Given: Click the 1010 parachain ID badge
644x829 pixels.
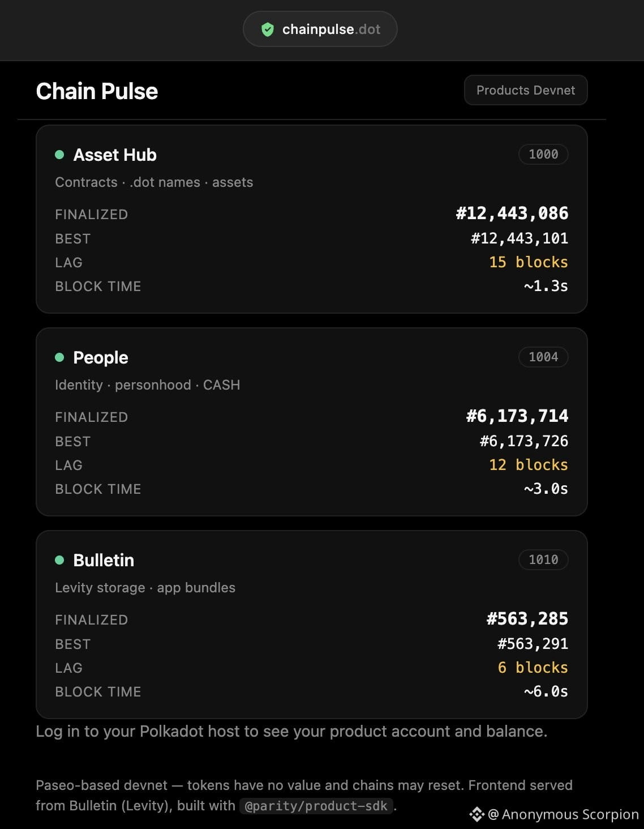Looking at the screenshot, I should coord(543,559).
